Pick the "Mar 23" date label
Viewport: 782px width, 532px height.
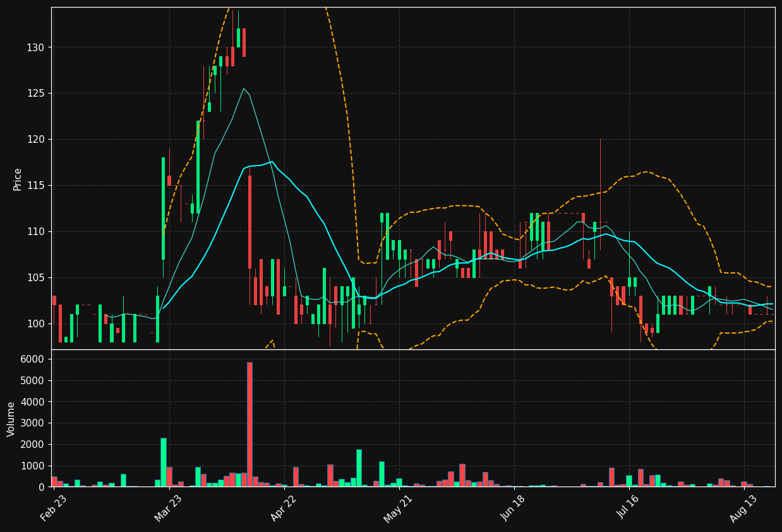(x=168, y=508)
